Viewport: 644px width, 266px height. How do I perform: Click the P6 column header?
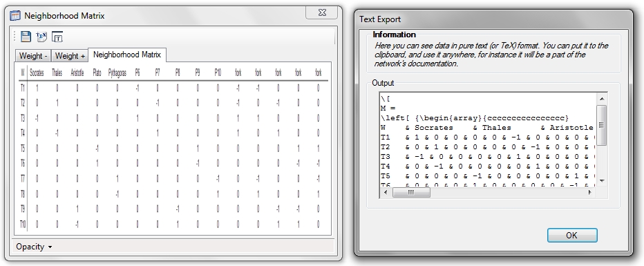[138, 73]
